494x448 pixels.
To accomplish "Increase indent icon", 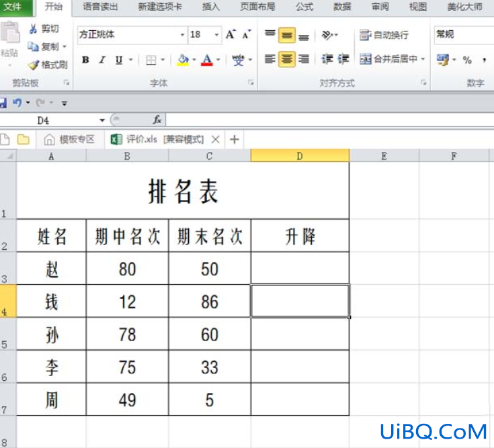I will [x=343, y=59].
